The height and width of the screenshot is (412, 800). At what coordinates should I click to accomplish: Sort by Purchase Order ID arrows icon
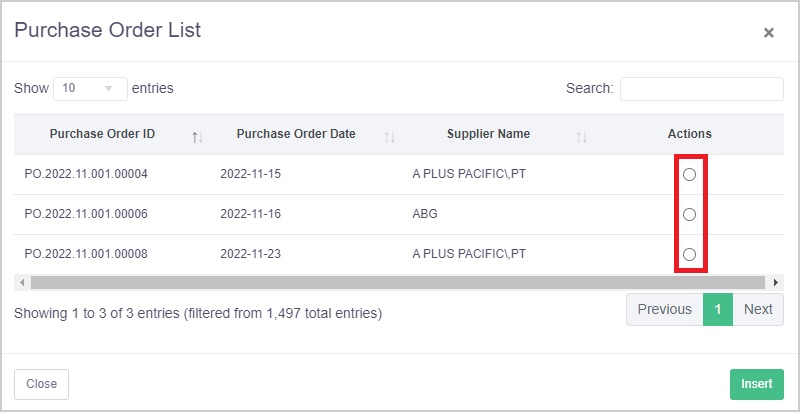click(197, 136)
